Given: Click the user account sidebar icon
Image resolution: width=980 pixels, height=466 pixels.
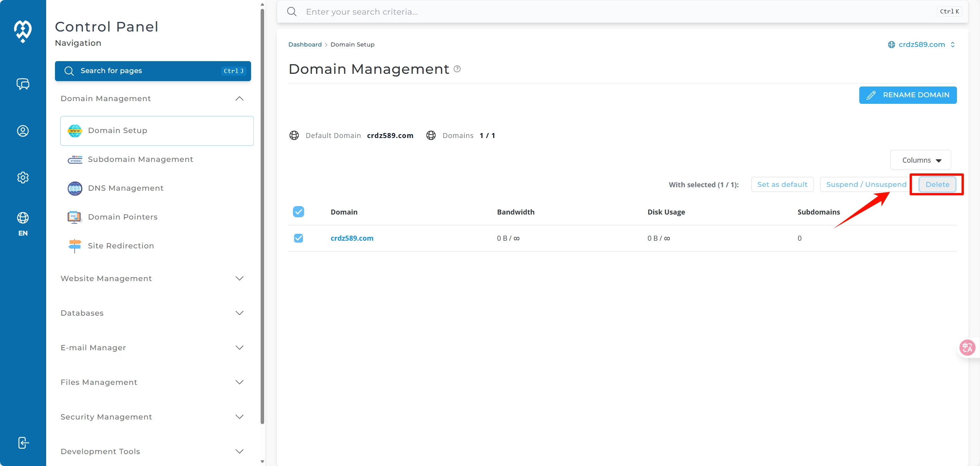Looking at the screenshot, I should pyautogui.click(x=23, y=131).
